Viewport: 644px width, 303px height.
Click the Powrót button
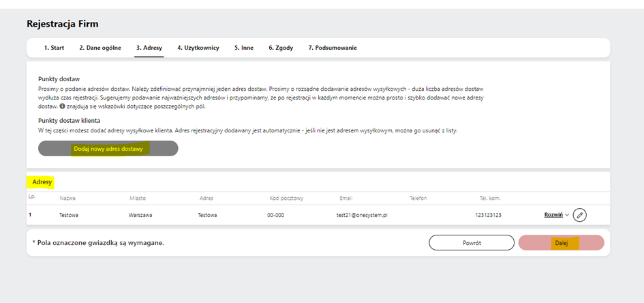[x=471, y=243]
